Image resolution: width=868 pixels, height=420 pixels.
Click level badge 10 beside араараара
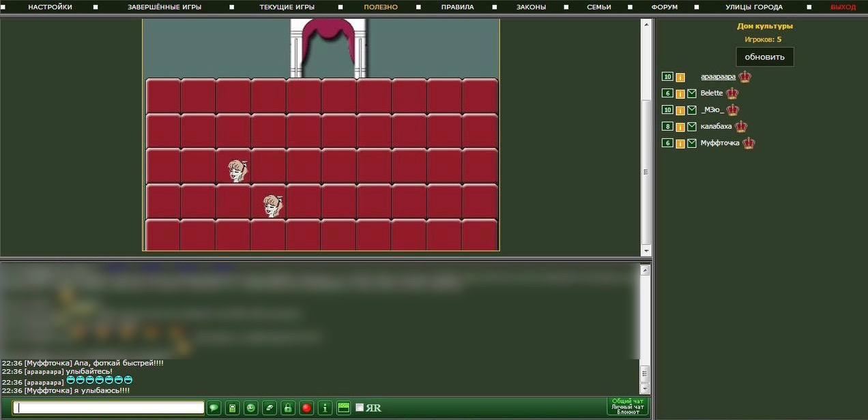[x=667, y=76]
